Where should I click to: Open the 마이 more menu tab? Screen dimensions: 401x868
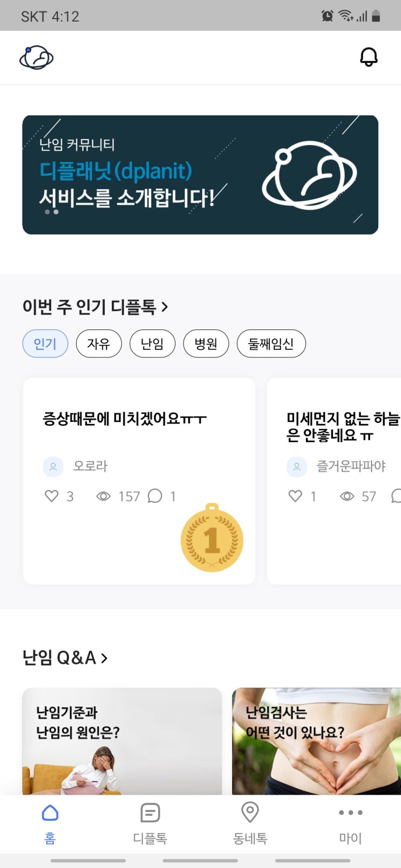pyautogui.click(x=350, y=823)
